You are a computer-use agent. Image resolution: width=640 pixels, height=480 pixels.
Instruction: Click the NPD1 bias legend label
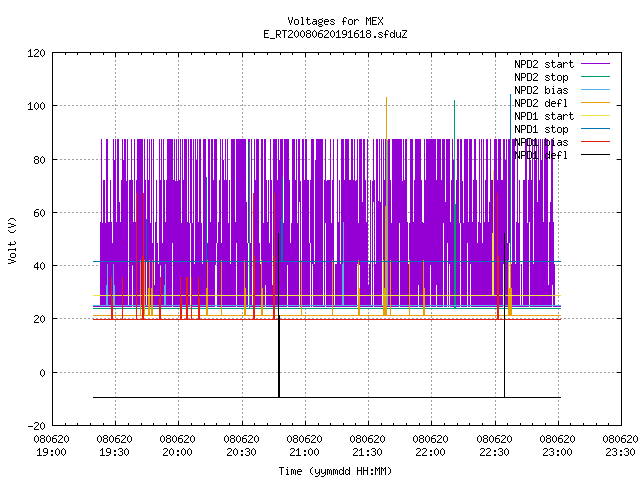tap(541, 142)
